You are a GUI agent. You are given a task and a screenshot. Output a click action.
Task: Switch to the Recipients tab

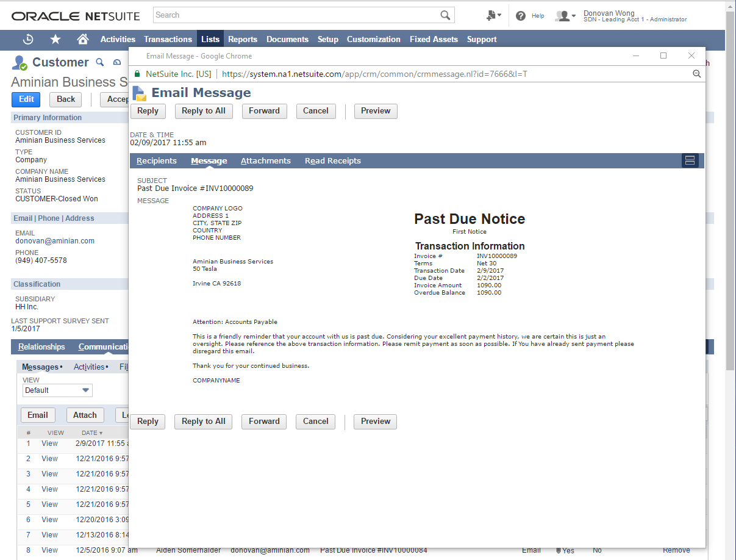click(157, 161)
